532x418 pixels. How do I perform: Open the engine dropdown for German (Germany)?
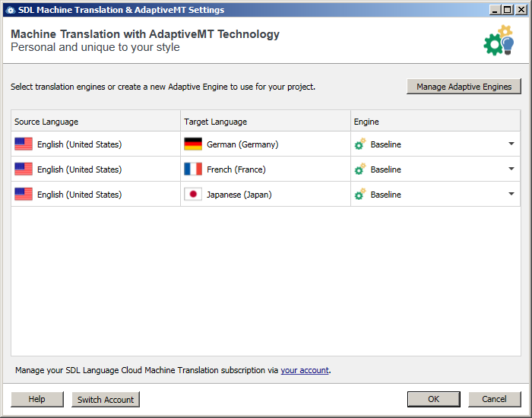pos(511,144)
